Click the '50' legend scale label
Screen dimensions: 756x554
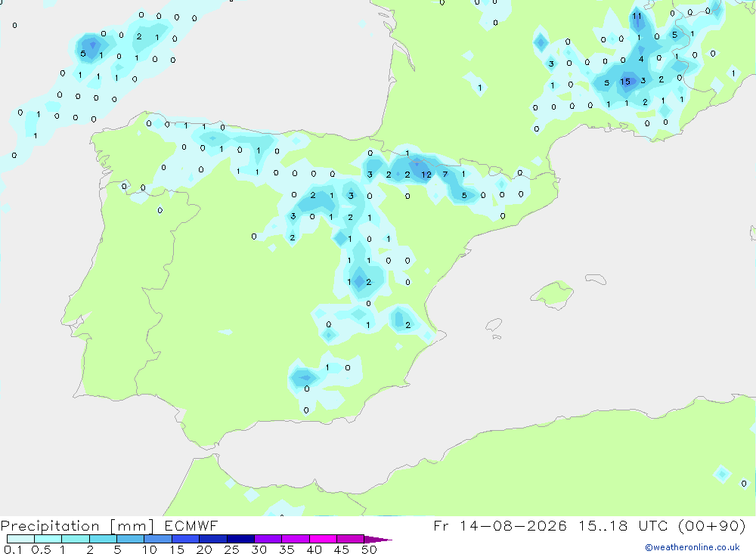point(369,549)
